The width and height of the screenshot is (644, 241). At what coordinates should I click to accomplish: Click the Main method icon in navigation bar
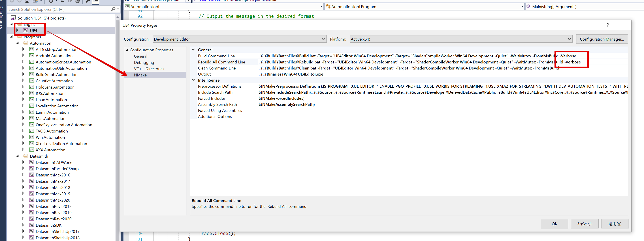pyautogui.click(x=528, y=7)
